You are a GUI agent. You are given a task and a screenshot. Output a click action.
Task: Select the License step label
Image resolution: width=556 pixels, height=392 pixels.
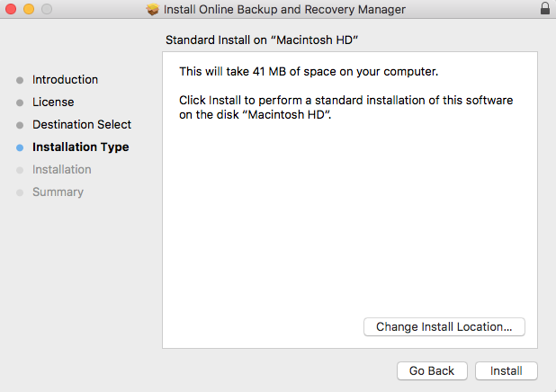click(53, 102)
